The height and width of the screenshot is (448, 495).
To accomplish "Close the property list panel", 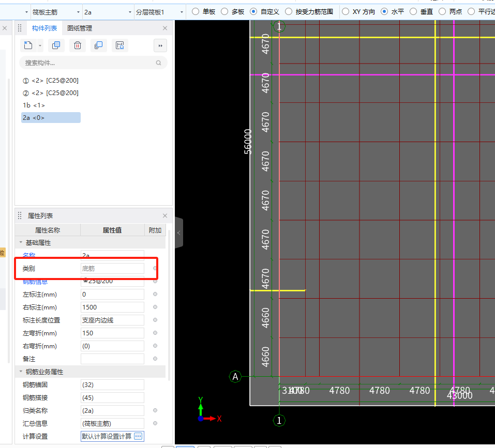I will pyautogui.click(x=165, y=215).
